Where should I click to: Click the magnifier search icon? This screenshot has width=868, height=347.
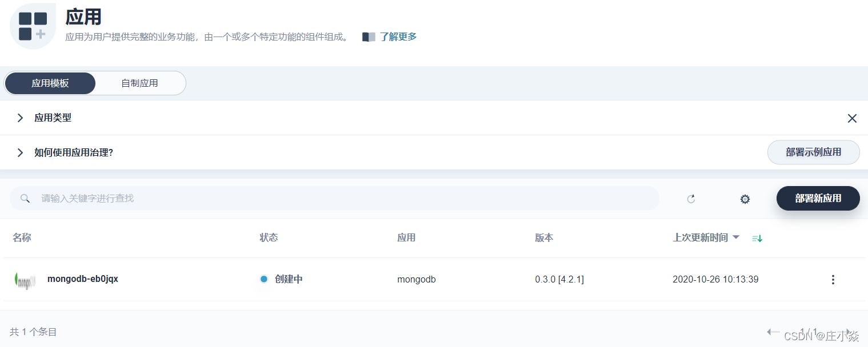tap(25, 198)
